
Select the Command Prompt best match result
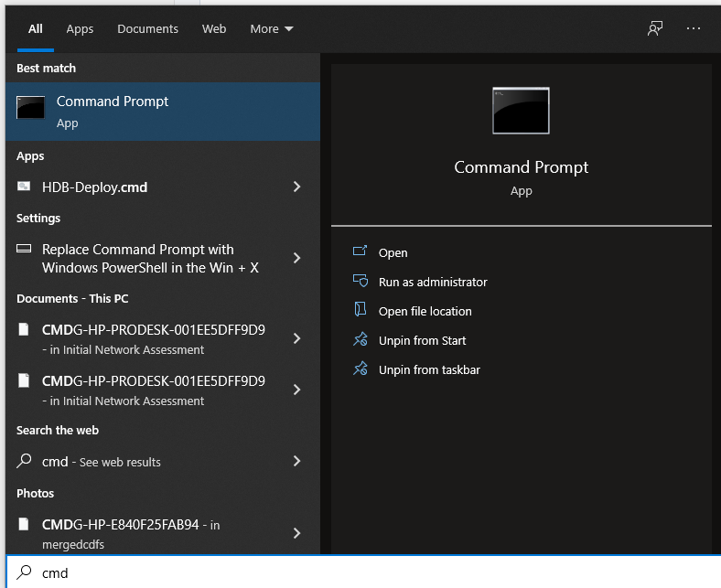point(163,112)
